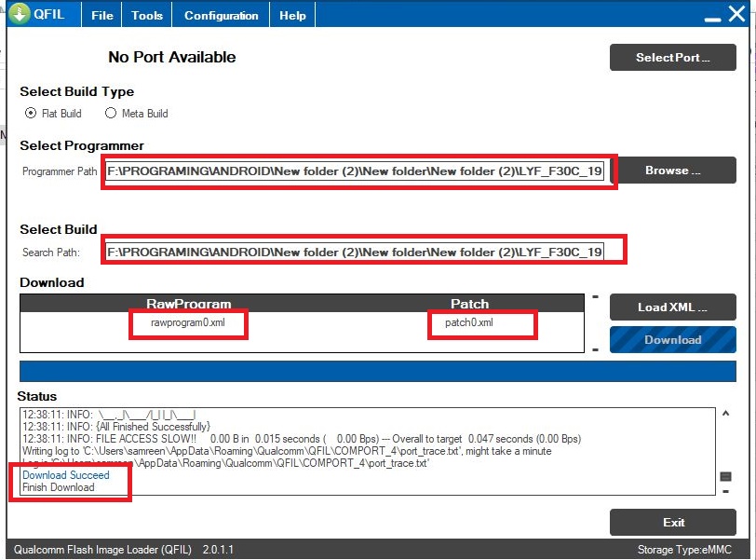Click the RawProgram column header
Viewport: 756px width, 560px height.
[x=188, y=304]
